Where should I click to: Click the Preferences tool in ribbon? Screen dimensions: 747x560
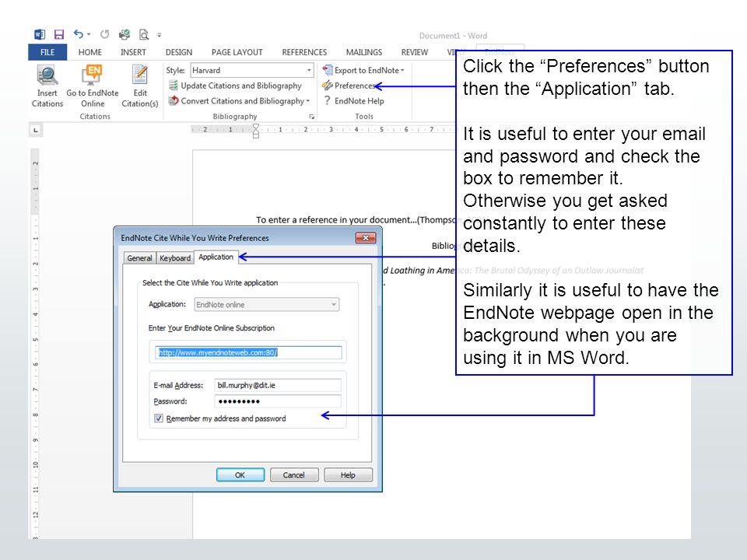click(349, 86)
